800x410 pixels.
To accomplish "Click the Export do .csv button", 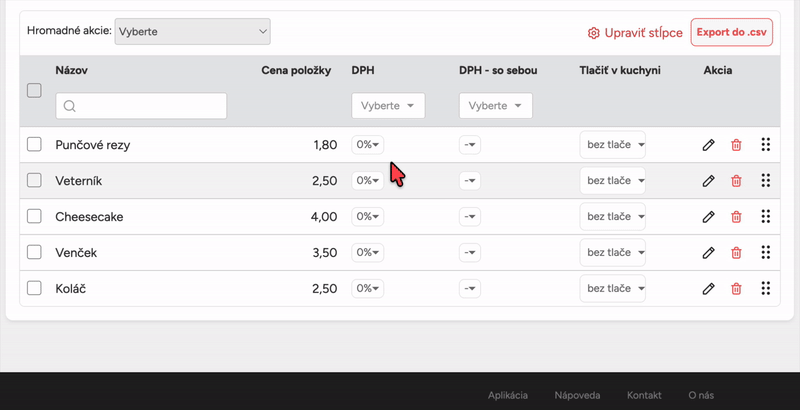I will pyautogui.click(x=732, y=32).
